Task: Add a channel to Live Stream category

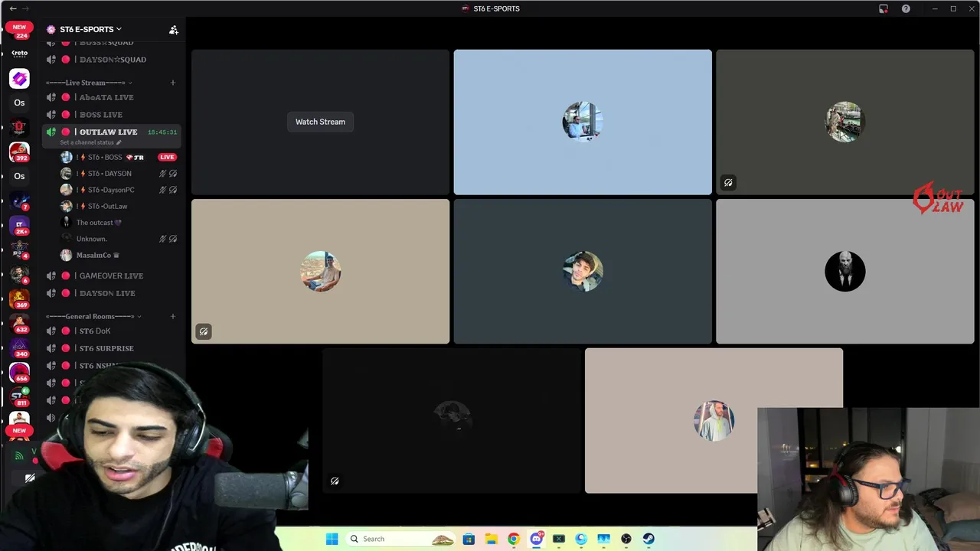Action: tap(173, 83)
